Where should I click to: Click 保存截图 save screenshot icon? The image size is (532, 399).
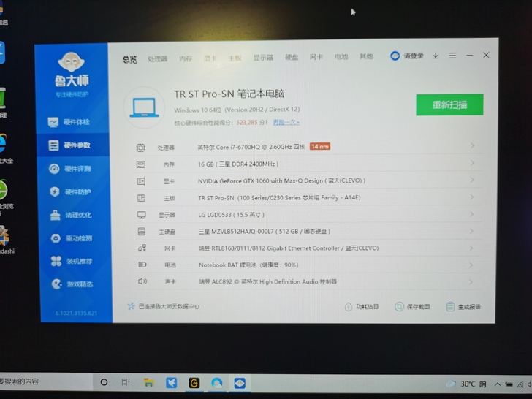pos(399,307)
